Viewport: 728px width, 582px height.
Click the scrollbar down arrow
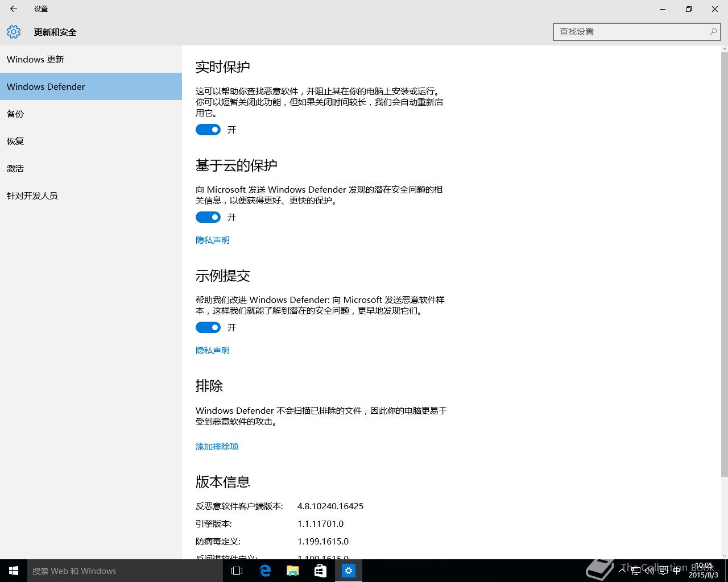pyautogui.click(x=724, y=555)
